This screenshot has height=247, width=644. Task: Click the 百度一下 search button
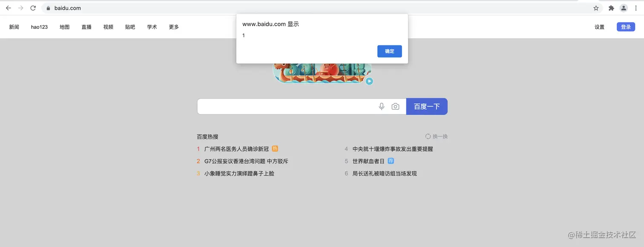[427, 106]
